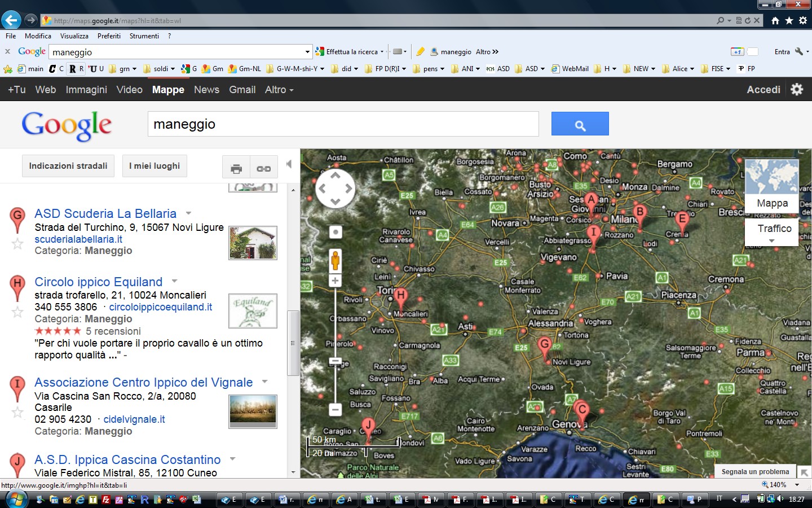The image size is (812, 508).
Task: Expand the map layers arrow under Traffico
Action: [772, 241]
